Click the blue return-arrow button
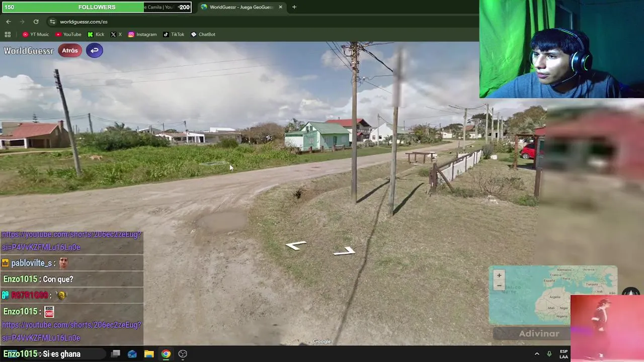 pos(94,50)
